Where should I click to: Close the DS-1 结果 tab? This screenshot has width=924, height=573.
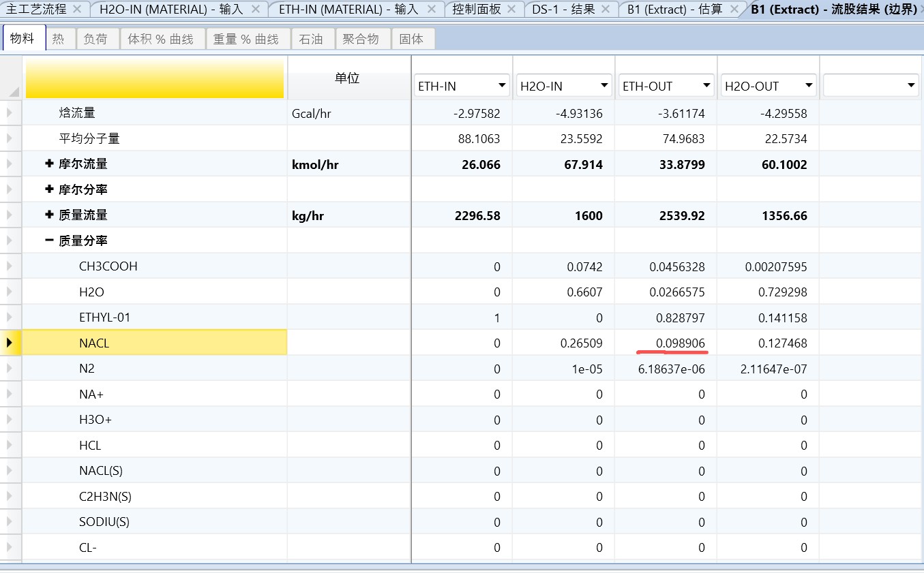(607, 9)
